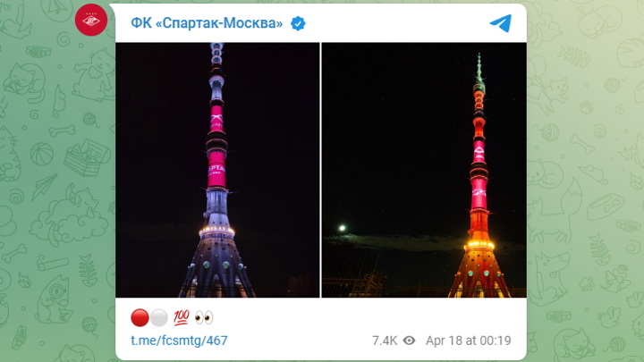Click the moon in the right photo
Image resolution: width=644 pixels, height=362 pixels.
click(342, 228)
